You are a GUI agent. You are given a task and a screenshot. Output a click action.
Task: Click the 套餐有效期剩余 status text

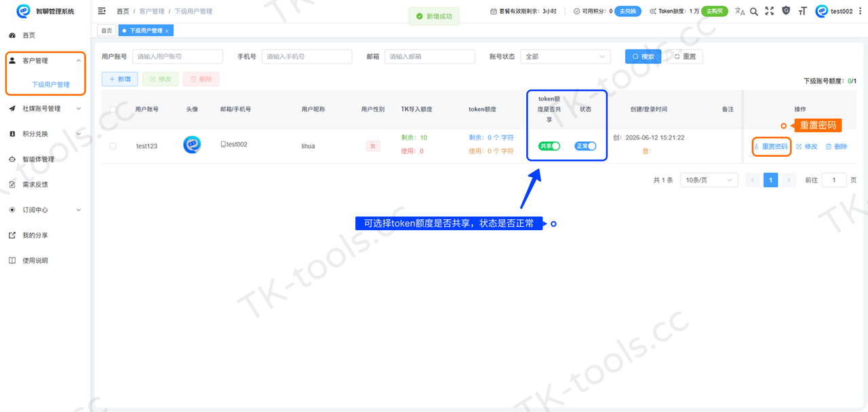pyautogui.click(x=522, y=12)
